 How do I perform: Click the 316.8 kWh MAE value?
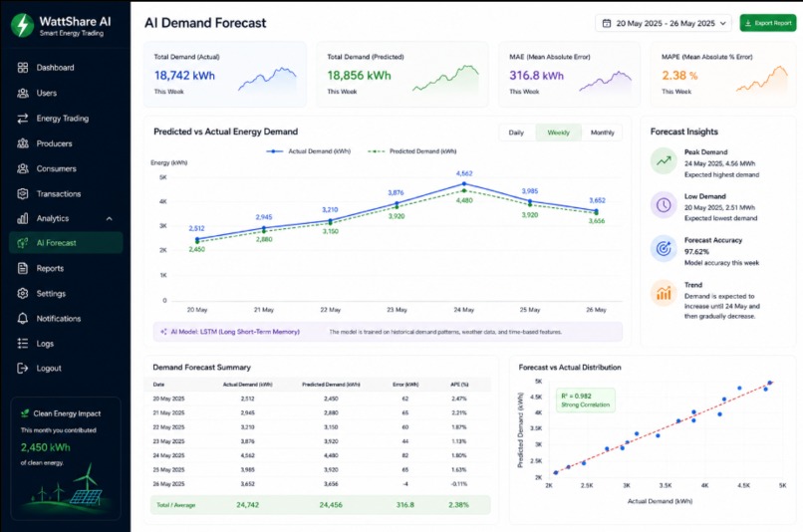coord(536,76)
